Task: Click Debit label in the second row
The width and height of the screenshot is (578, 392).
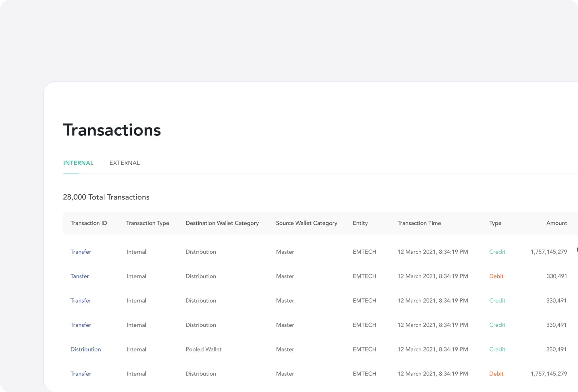Action: pyautogui.click(x=496, y=276)
